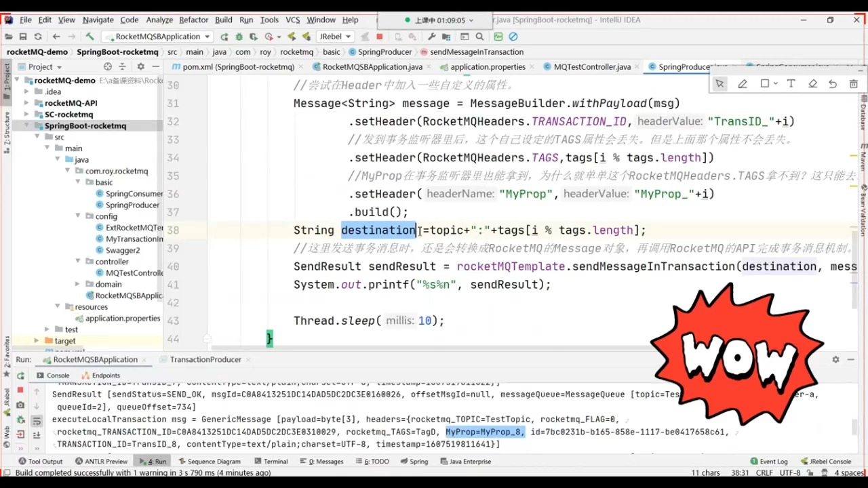This screenshot has width=868, height=488.
Task: Open the JRebel dropdown in toolbar
Action: [336, 37]
